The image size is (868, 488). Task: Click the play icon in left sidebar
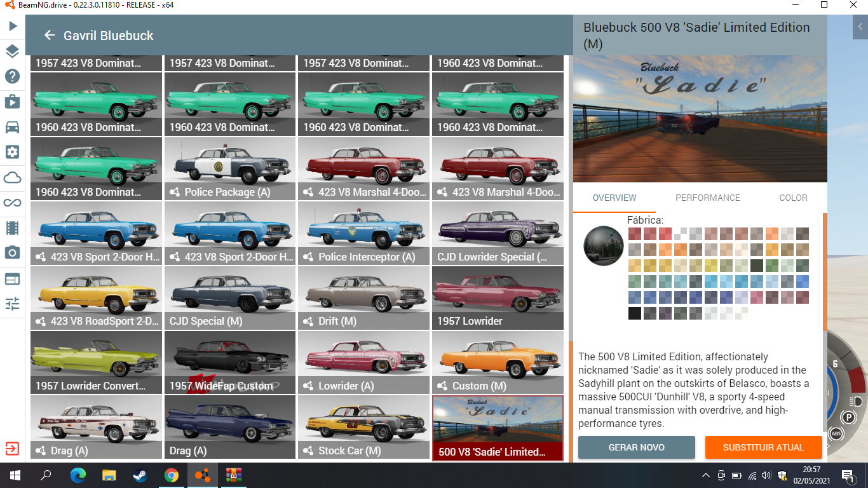click(13, 27)
